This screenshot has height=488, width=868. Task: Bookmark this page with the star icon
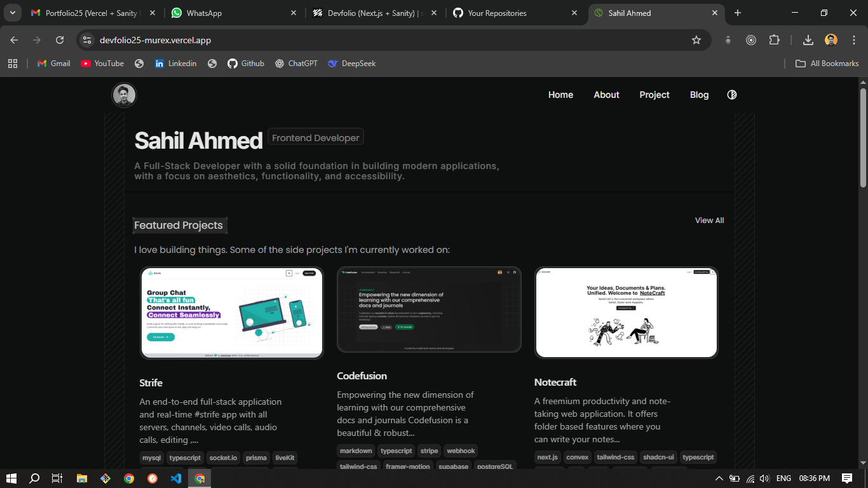pos(696,40)
